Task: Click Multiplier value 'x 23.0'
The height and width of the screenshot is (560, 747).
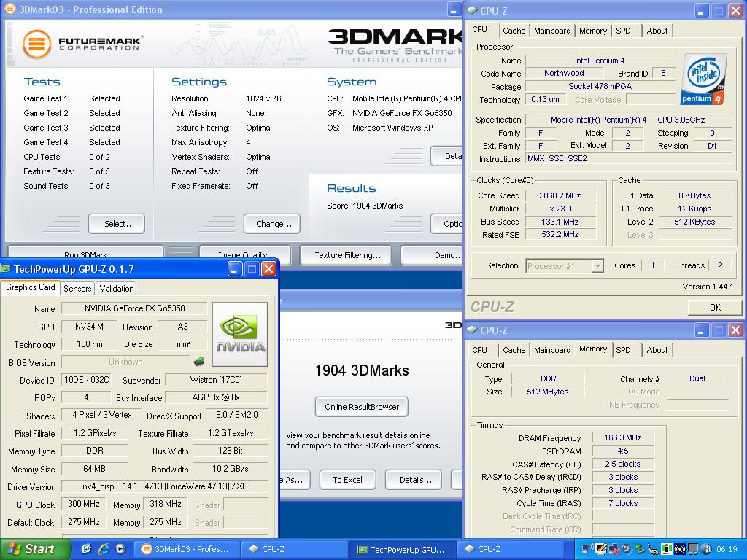Action: 560,209
